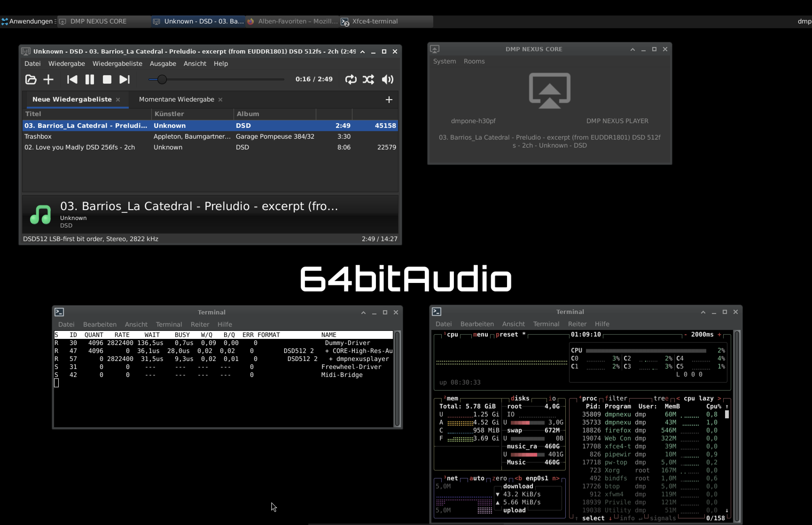
Task: Toggle btop disks io mode
Action: click(x=552, y=398)
